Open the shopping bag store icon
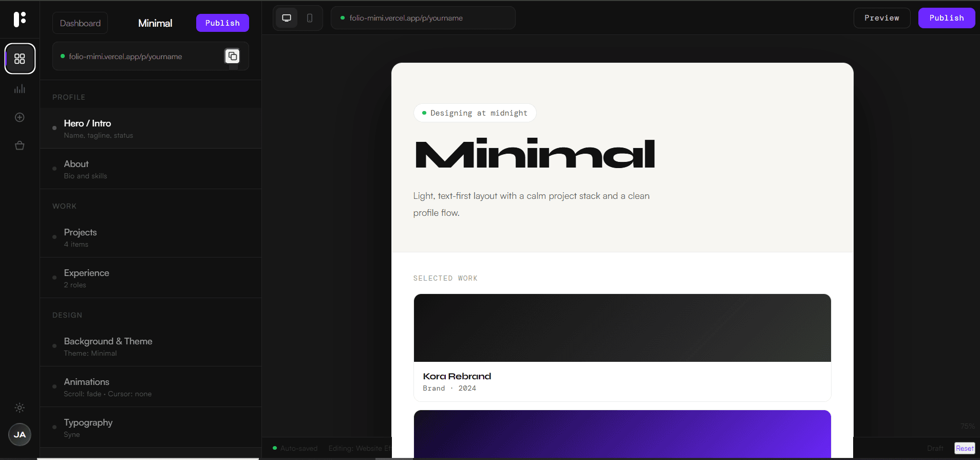This screenshot has width=980, height=460. click(x=20, y=145)
